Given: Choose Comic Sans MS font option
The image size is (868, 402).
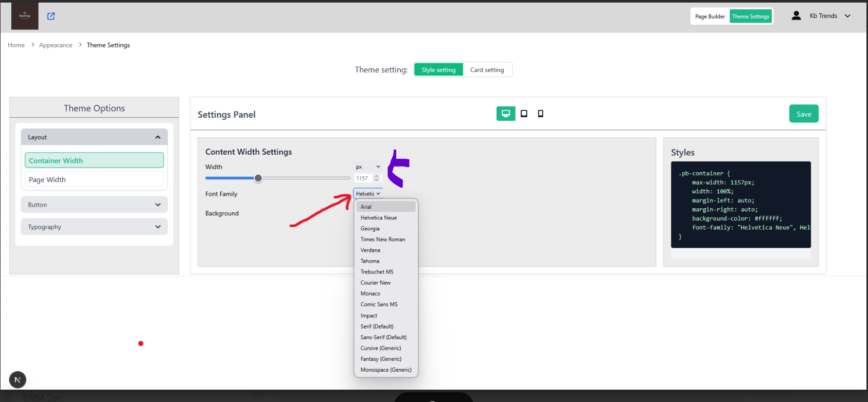Looking at the screenshot, I should click(386, 304).
